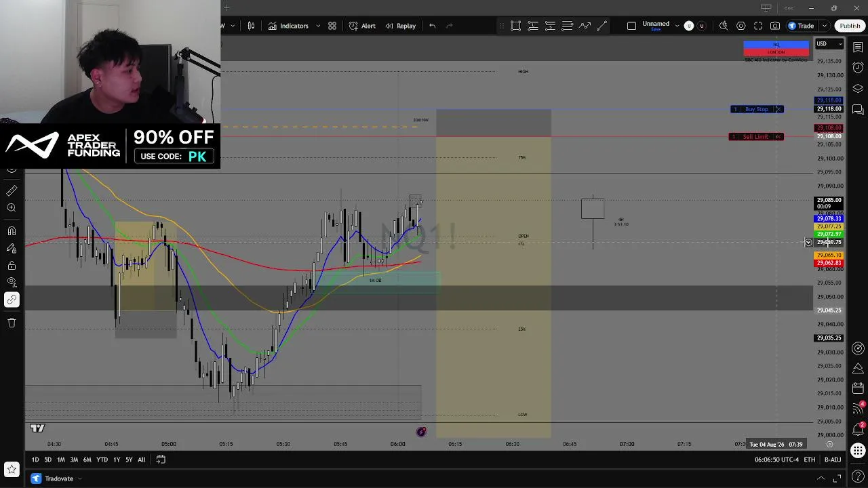Screen dimensions: 868x488
Task: Open the layout setup square icon
Action: (631, 26)
